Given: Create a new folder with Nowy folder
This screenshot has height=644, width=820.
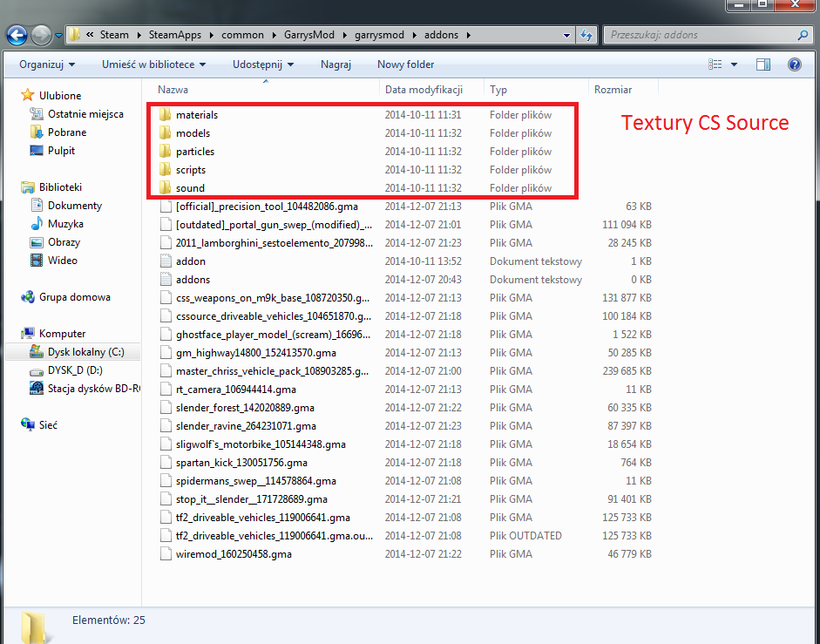Looking at the screenshot, I should tap(406, 64).
